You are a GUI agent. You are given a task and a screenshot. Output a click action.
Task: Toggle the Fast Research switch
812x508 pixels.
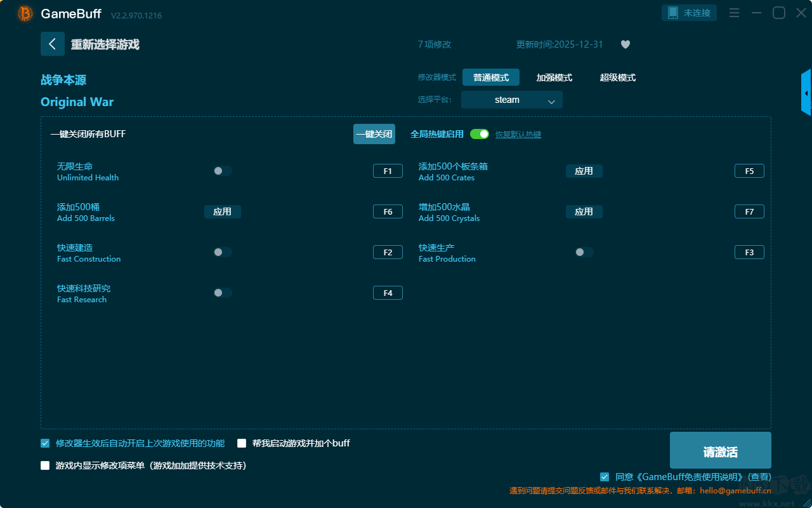pyautogui.click(x=222, y=293)
